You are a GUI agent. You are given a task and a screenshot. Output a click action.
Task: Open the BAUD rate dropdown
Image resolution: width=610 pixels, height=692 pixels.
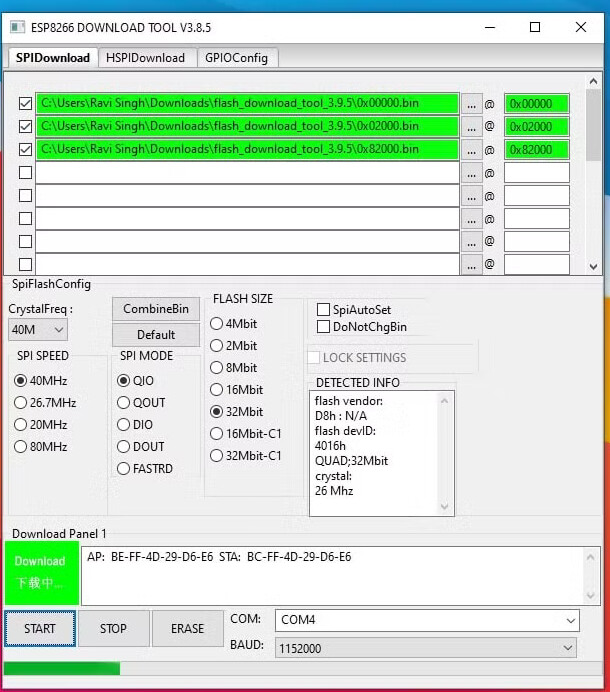click(x=425, y=648)
